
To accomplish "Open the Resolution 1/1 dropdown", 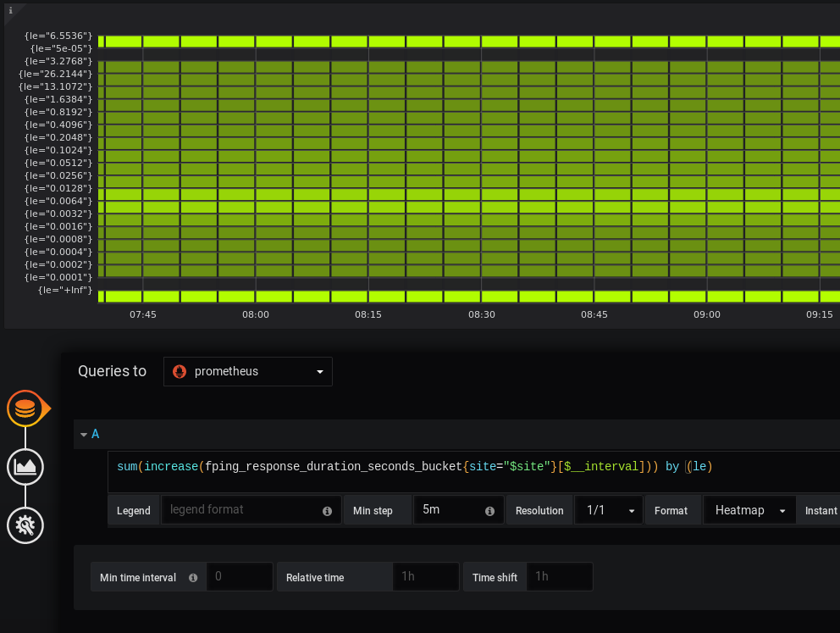I will 608,510.
